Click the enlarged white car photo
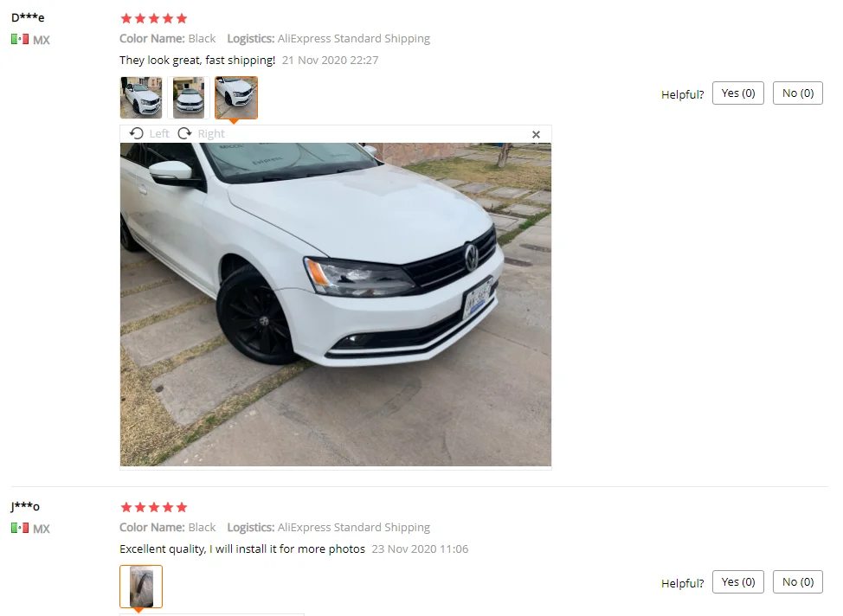Image resolution: width=843 pixels, height=616 pixels. (336, 305)
